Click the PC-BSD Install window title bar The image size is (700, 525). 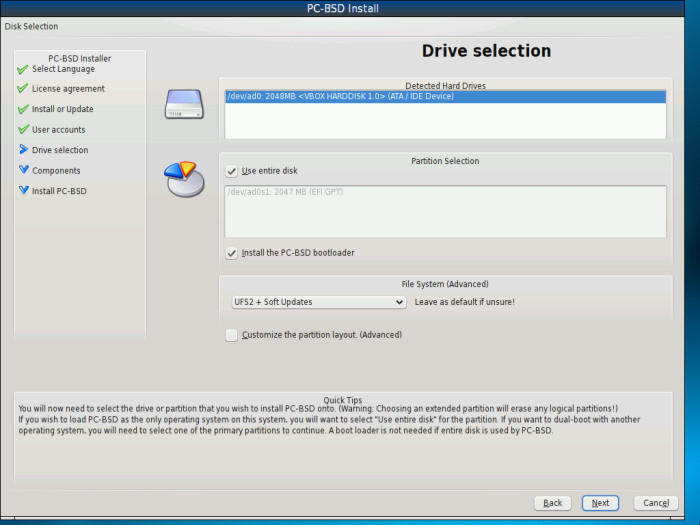342,8
